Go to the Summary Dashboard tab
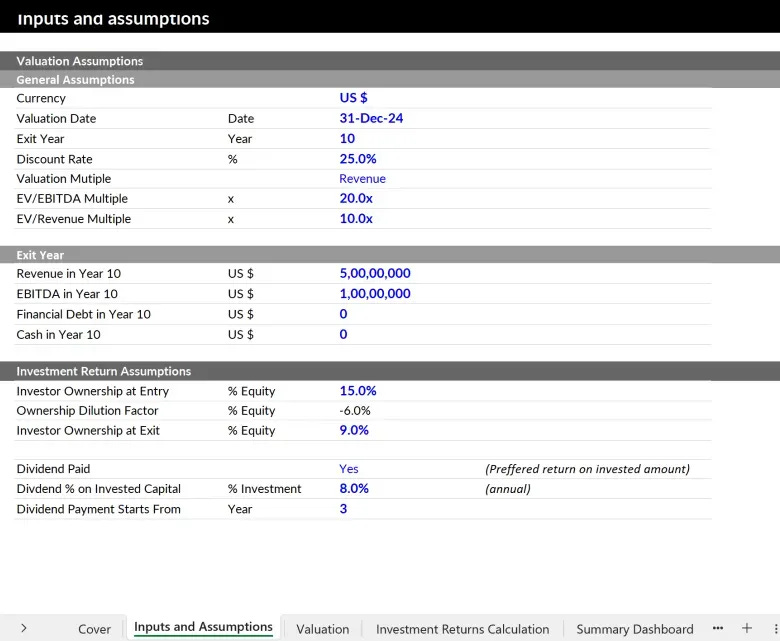The image size is (780, 641). point(634,629)
